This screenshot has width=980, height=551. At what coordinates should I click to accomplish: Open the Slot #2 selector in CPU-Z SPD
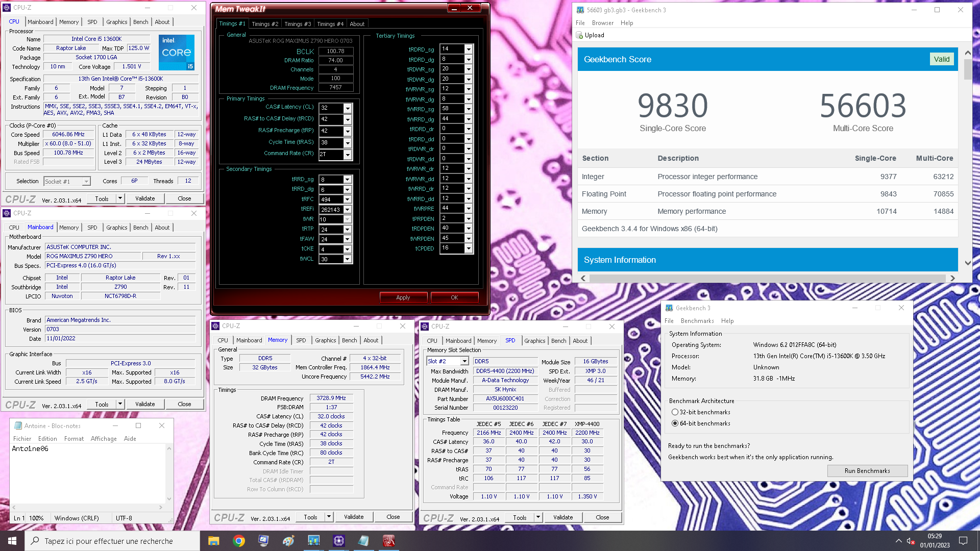pos(464,361)
